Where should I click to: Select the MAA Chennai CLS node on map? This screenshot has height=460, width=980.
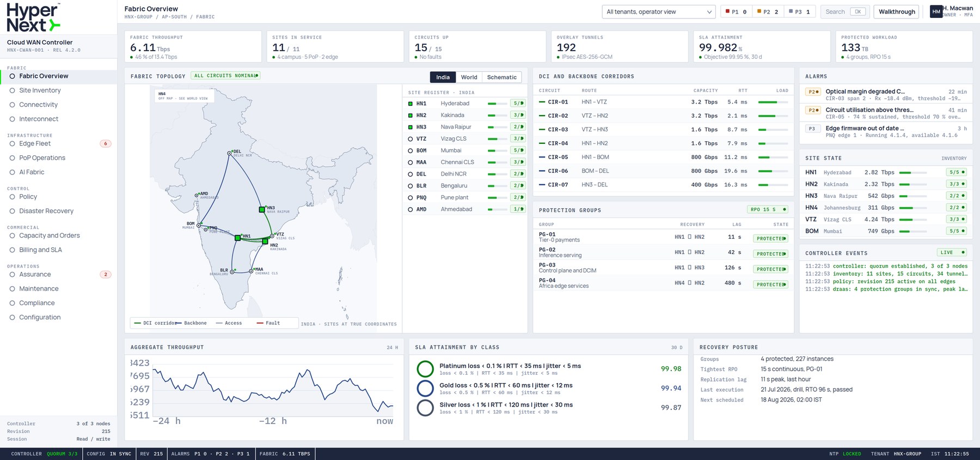pyautogui.click(x=252, y=271)
